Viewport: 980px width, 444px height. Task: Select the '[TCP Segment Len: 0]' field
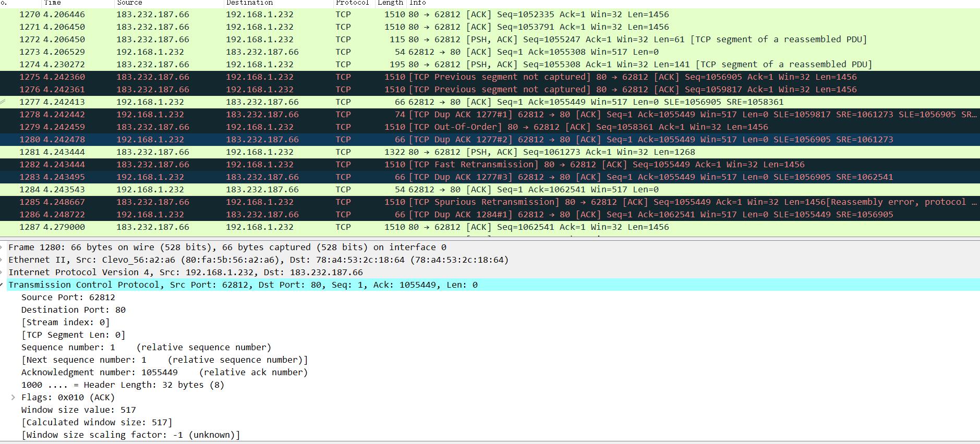74,335
